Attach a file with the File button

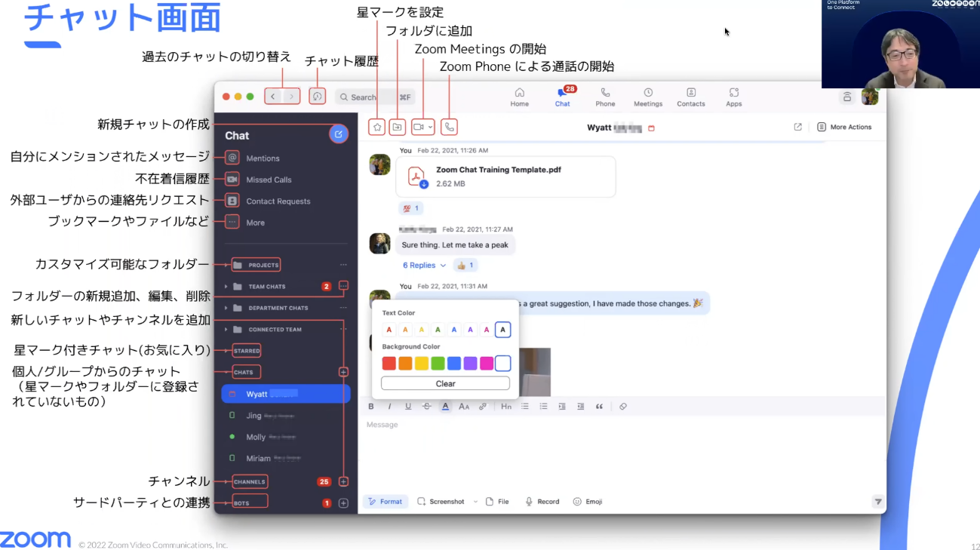pyautogui.click(x=497, y=502)
